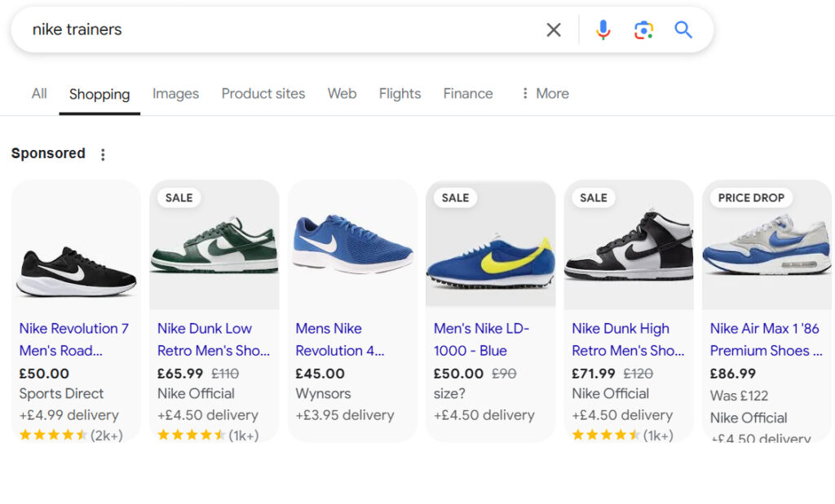The height and width of the screenshot is (504, 835).
Task: Open the Sponsored three-dot options menu
Action: pos(103,154)
